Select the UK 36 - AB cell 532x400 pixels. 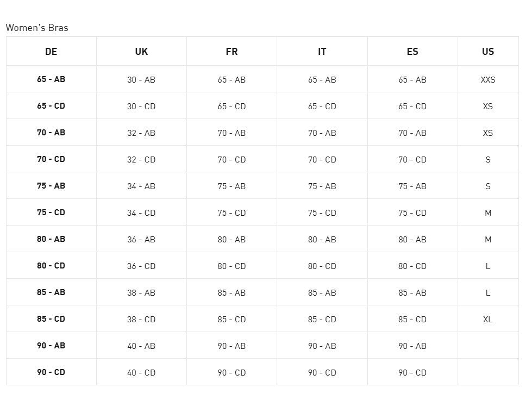click(x=141, y=240)
